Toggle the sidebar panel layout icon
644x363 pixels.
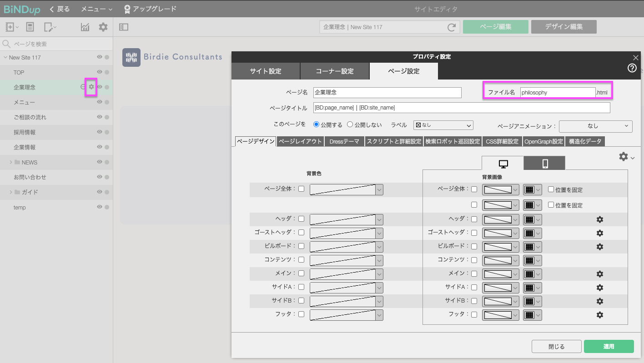(x=124, y=27)
